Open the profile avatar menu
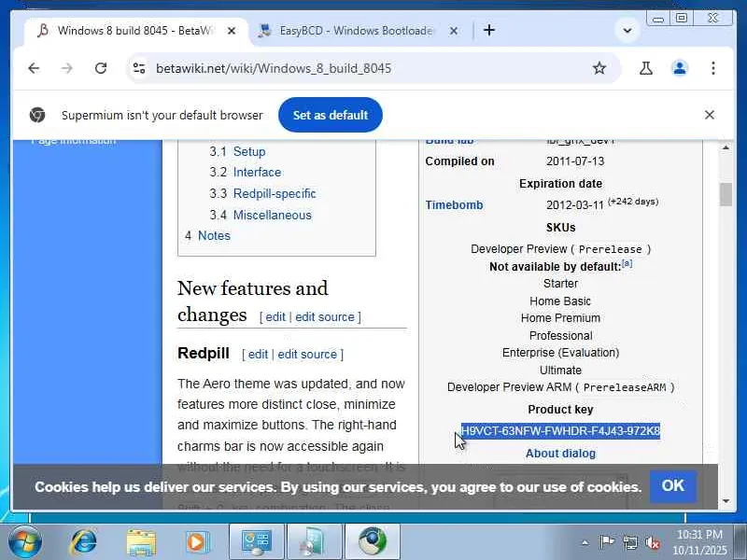The image size is (747, 560). tap(680, 68)
